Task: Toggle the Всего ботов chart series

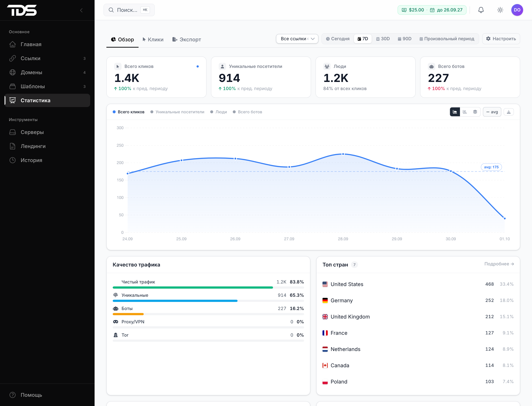Action: pos(247,112)
